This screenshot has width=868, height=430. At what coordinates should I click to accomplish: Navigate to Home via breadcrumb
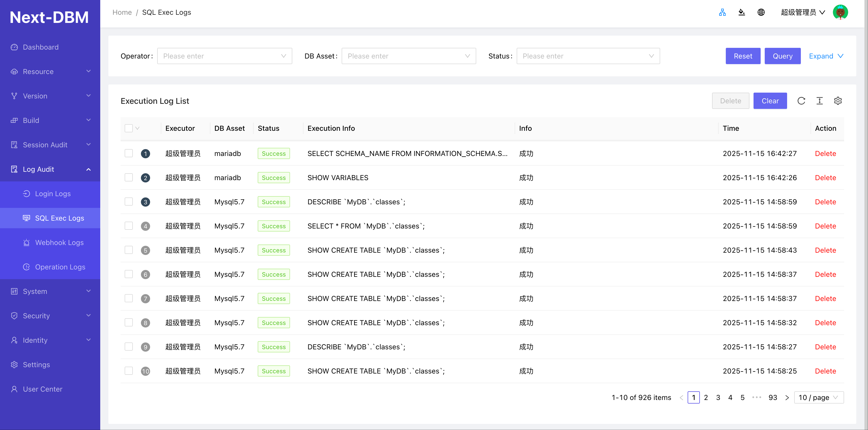pyautogui.click(x=122, y=12)
